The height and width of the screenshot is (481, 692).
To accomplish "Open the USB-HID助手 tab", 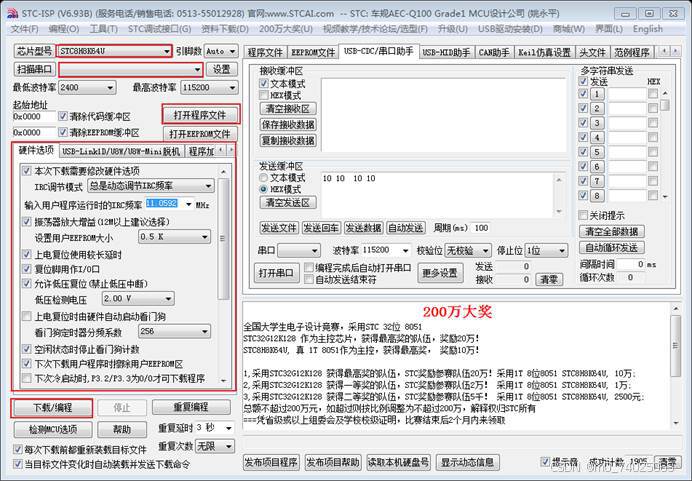I will (x=446, y=53).
